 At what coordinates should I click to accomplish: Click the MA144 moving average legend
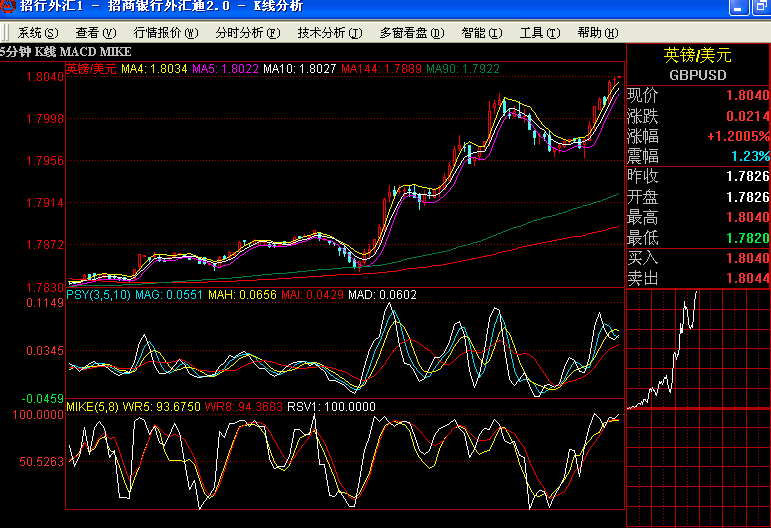[x=381, y=70]
